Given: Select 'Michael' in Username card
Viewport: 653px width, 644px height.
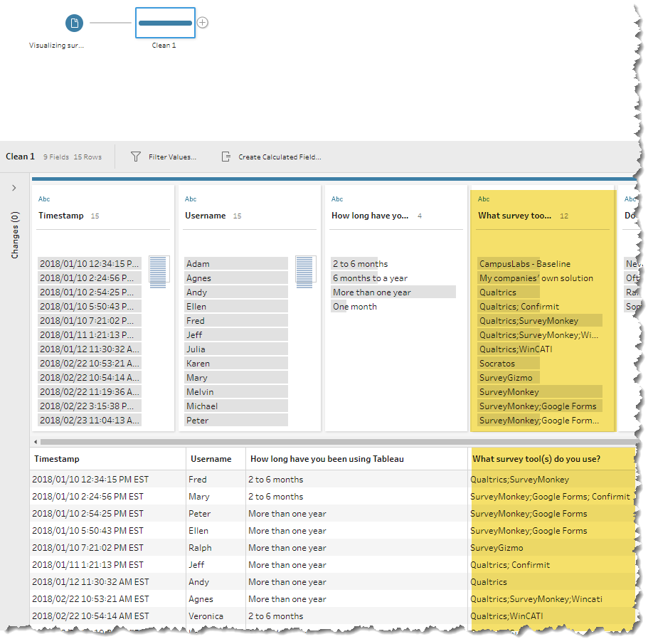Looking at the screenshot, I should [x=236, y=406].
